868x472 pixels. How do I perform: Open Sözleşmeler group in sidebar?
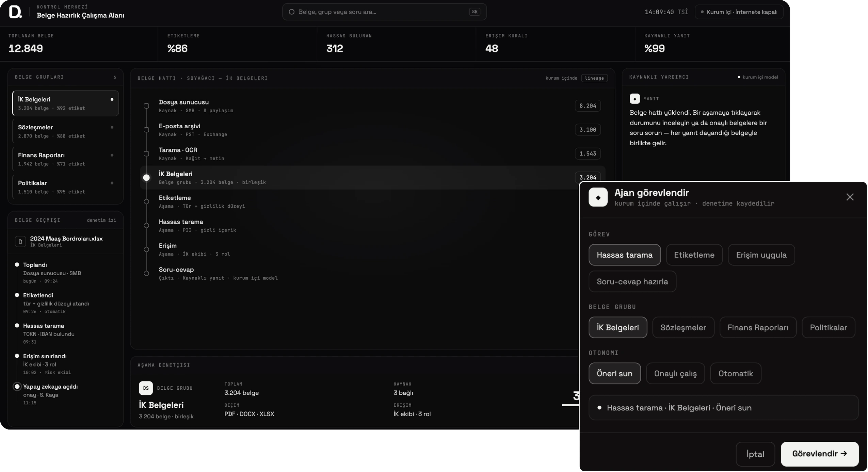click(x=65, y=131)
